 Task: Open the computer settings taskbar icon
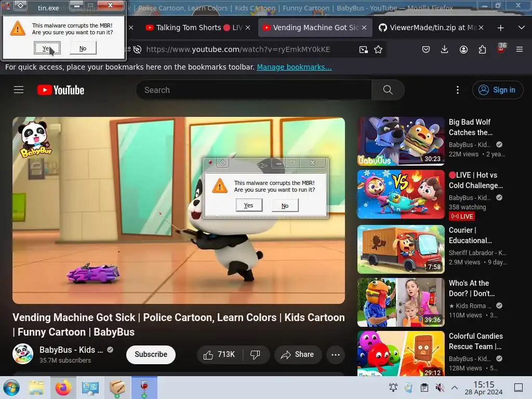tap(90, 388)
